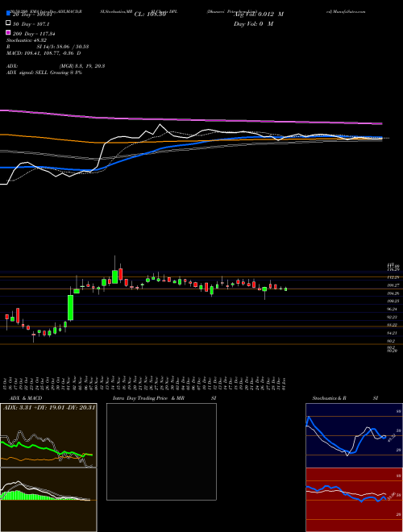This screenshot has width=403, height=532.
Task: Click the 96.24 price axis label
Action: pyautogui.click(x=393, y=310)
